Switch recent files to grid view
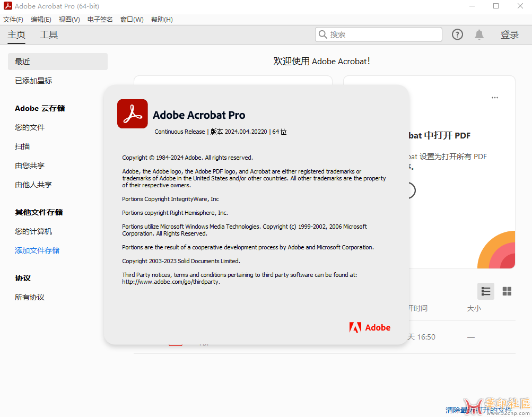The image size is (532, 417). pyautogui.click(x=507, y=291)
